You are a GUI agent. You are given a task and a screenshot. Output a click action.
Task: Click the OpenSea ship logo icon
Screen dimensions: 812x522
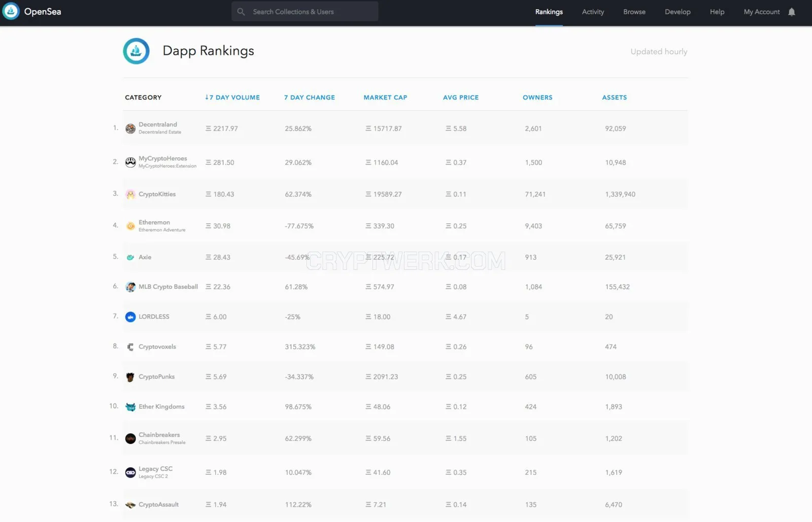point(11,11)
